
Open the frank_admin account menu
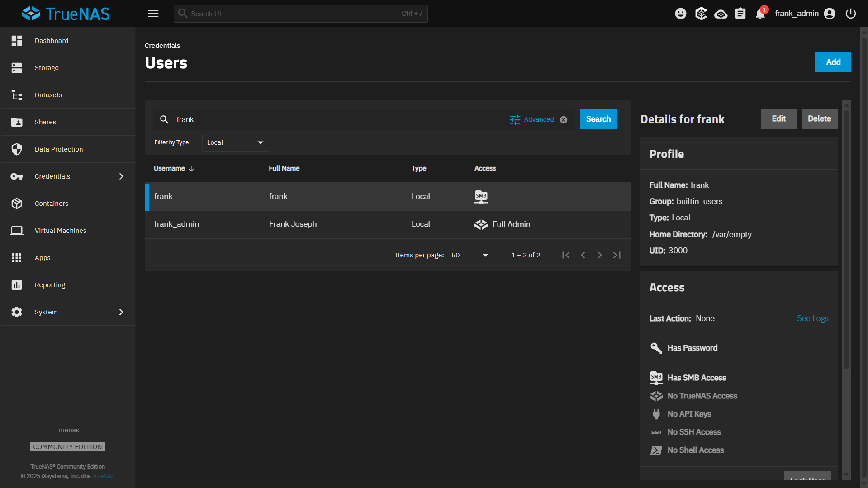tap(805, 14)
